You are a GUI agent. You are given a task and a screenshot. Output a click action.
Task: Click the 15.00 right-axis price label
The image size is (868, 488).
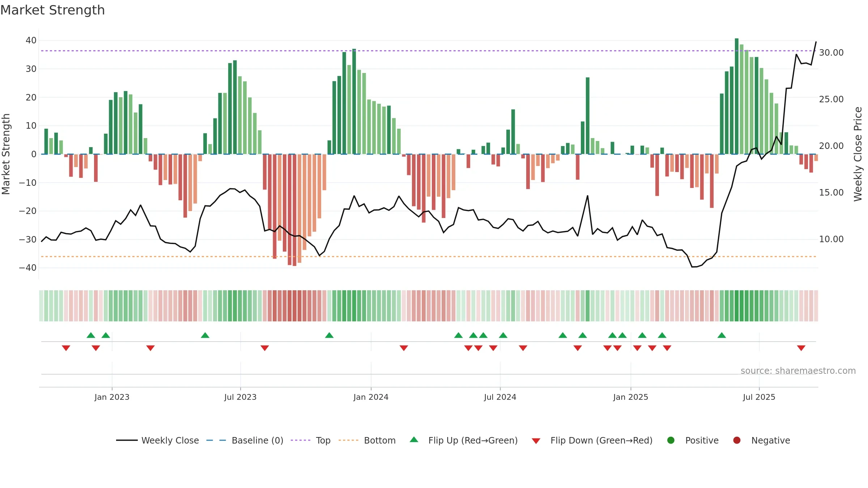tap(831, 193)
